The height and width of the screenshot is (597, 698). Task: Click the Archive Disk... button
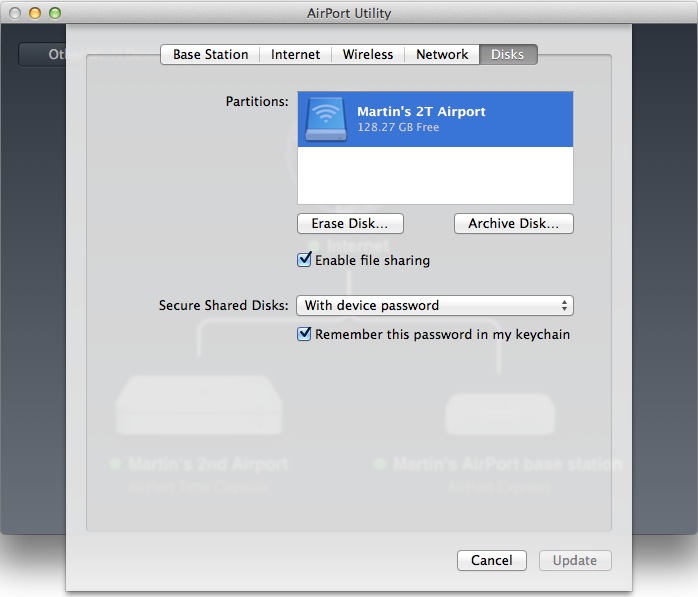point(513,223)
